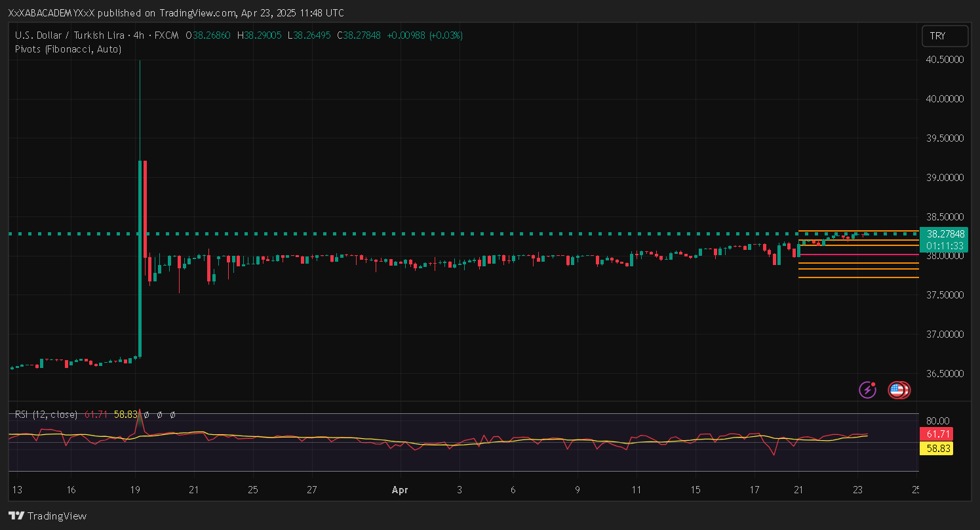Image resolution: width=980 pixels, height=530 pixels.
Task: Select the RSI (12, close) indicator legend
Action: (x=46, y=415)
